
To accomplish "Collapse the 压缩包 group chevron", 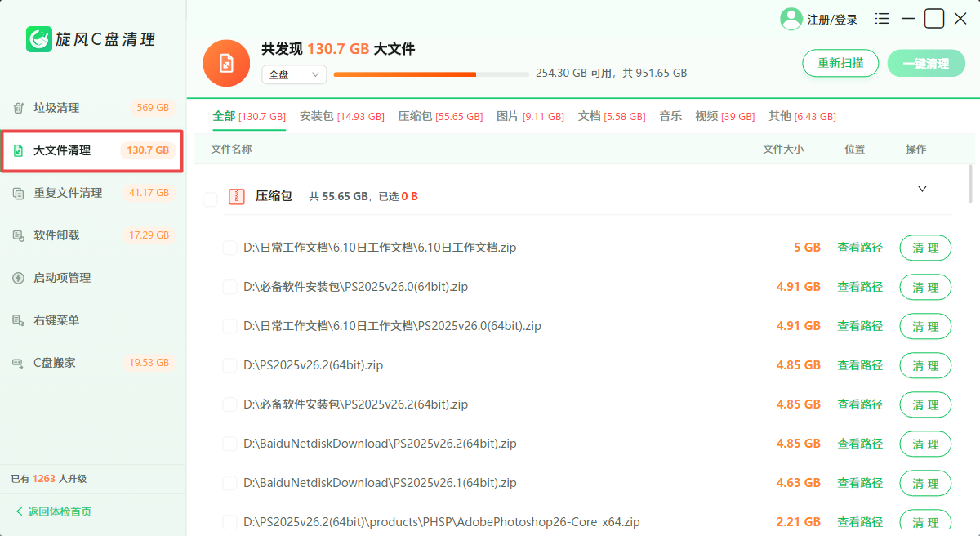I will tap(922, 189).
